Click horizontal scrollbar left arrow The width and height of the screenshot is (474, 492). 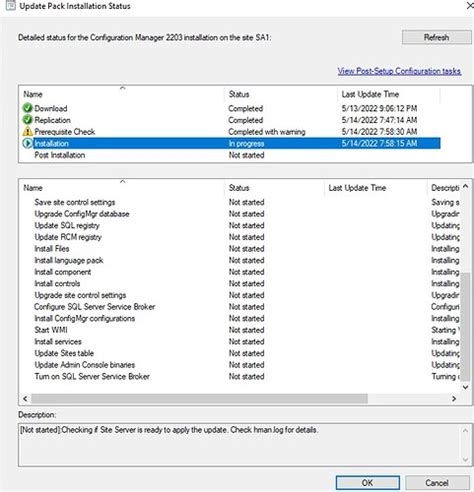(25, 399)
